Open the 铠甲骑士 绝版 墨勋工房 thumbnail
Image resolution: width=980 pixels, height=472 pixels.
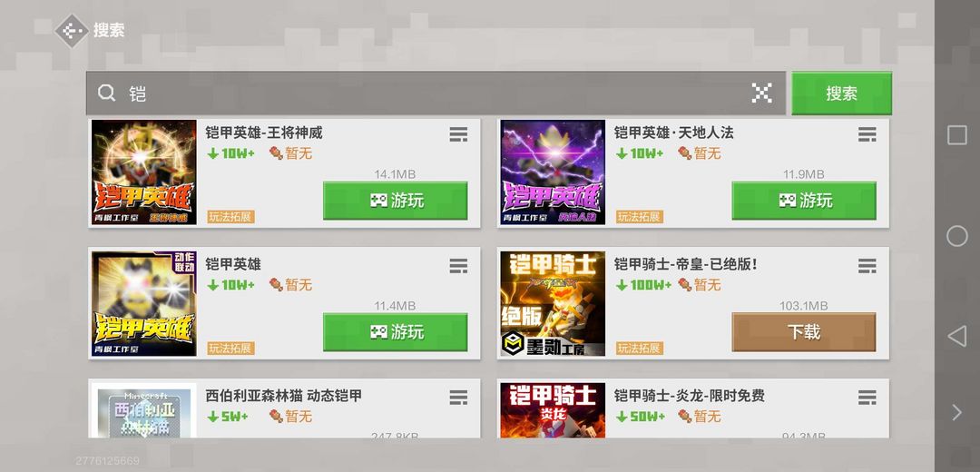553,304
